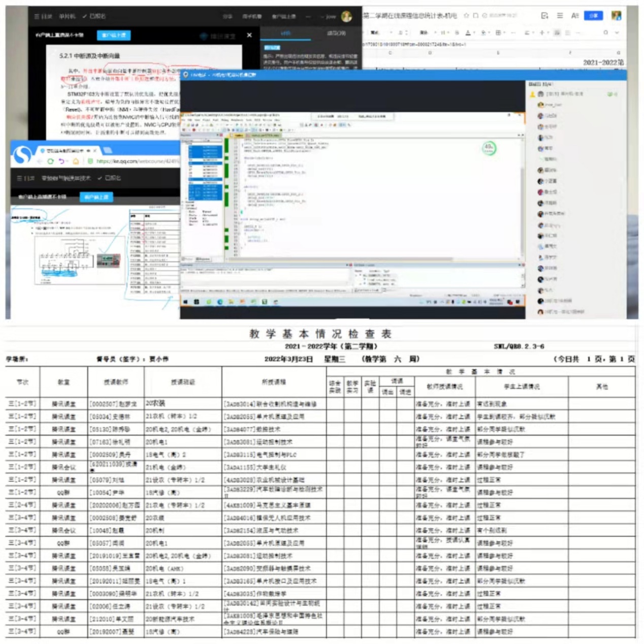The height and width of the screenshot is (644, 644).
Task: Click the search icon in spreadsheet toolbar
Action: click(x=605, y=33)
